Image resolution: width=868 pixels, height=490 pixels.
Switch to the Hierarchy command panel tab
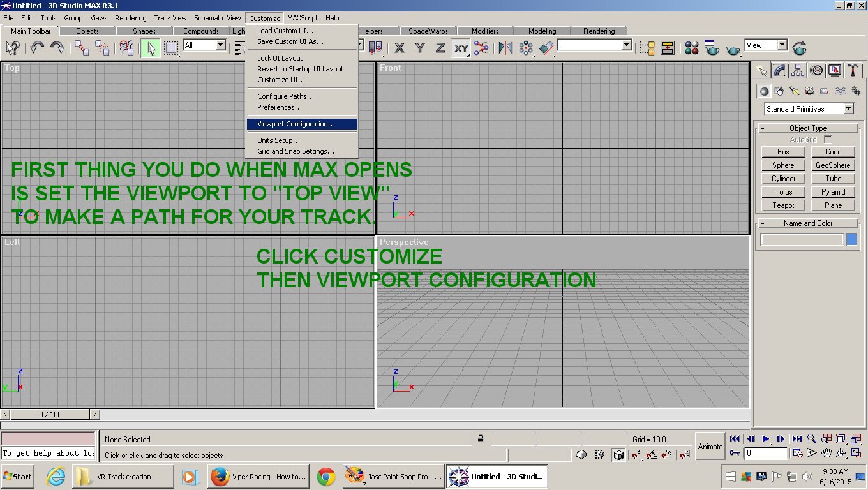[x=798, y=70]
